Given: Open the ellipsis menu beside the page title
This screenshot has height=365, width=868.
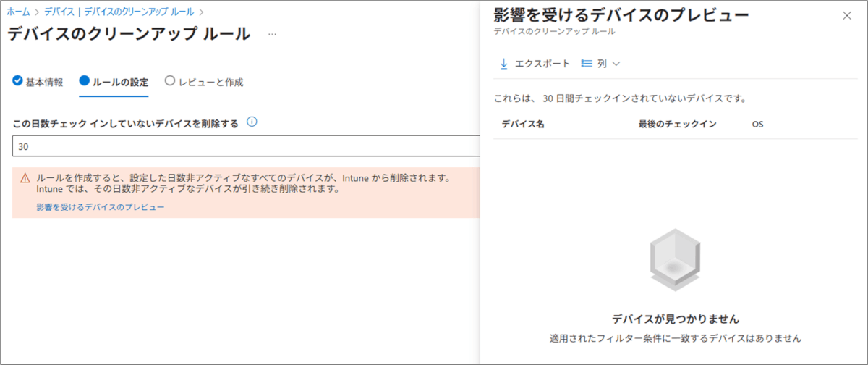Looking at the screenshot, I should 272,34.
